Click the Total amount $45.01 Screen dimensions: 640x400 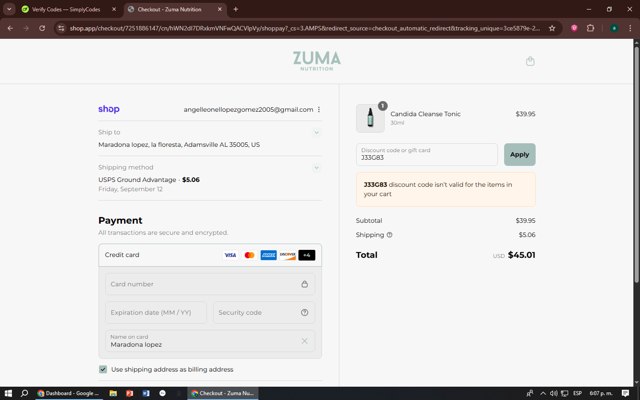coord(522,255)
